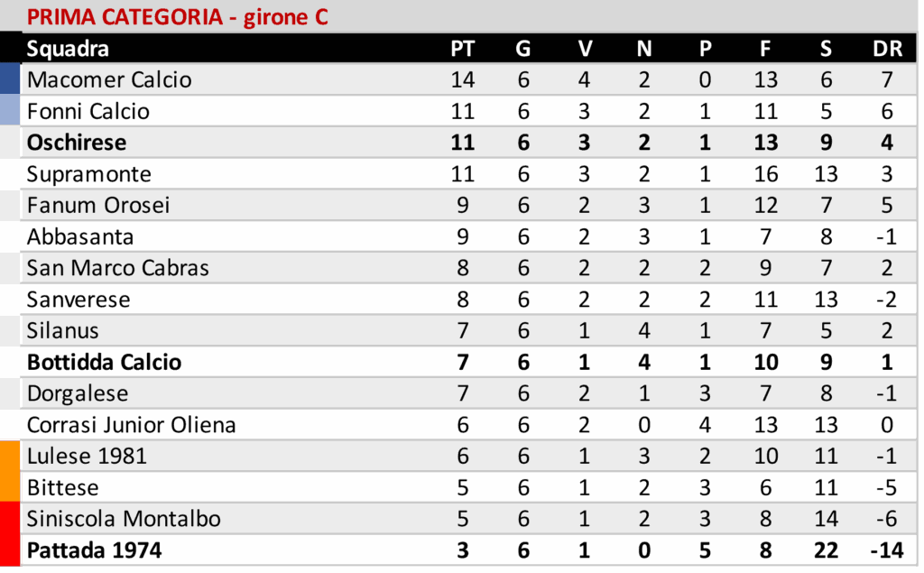Click the F goals-scored column header

coord(765,49)
